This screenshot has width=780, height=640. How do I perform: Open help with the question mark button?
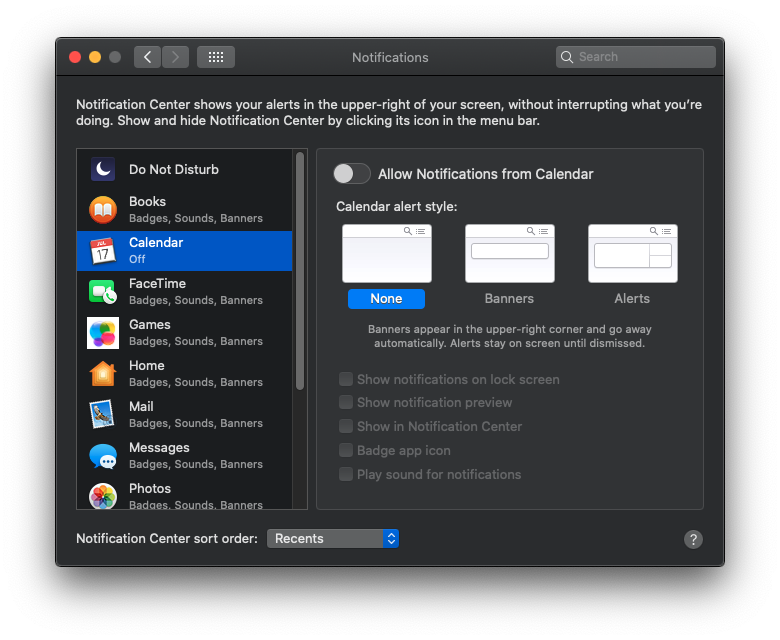(x=693, y=539)
